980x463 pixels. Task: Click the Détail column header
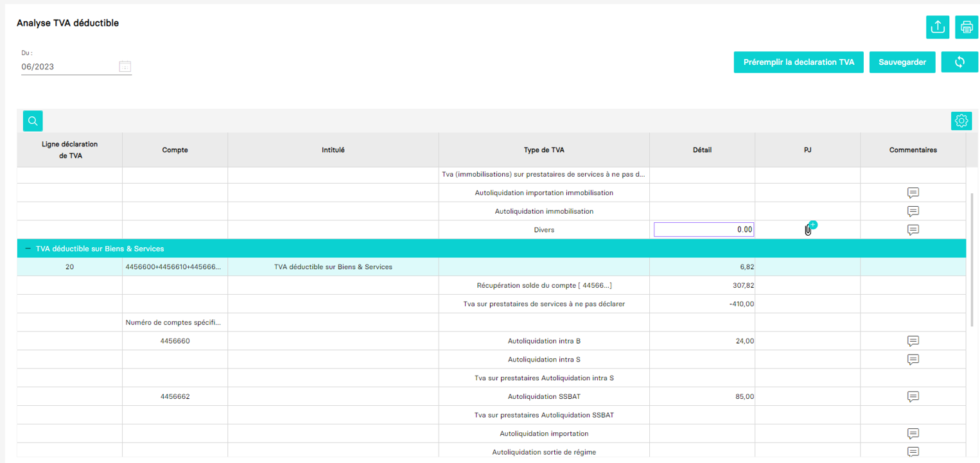click(x=703, y=150)
